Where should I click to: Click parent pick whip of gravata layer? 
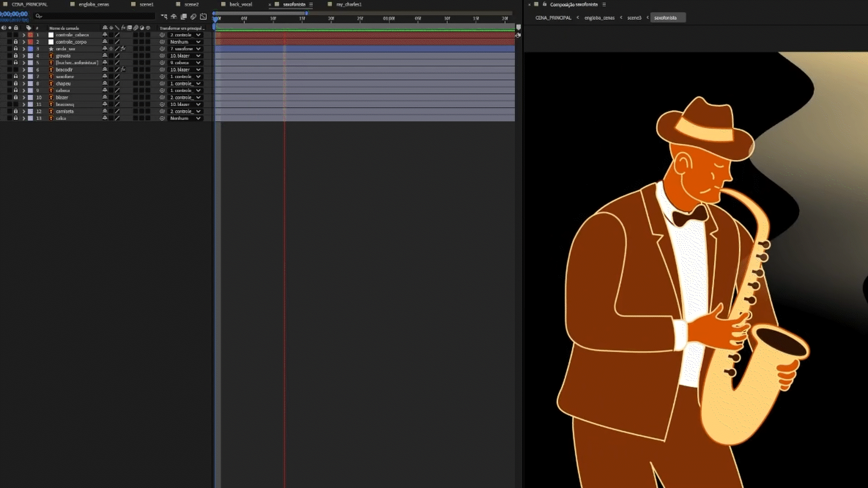point(162,56)
